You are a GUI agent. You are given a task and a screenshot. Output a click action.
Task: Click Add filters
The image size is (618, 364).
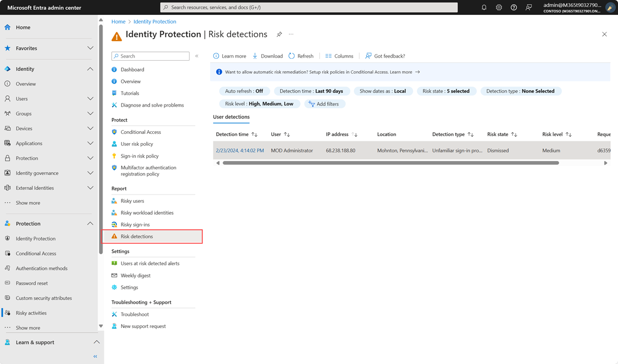click(324, 103)
